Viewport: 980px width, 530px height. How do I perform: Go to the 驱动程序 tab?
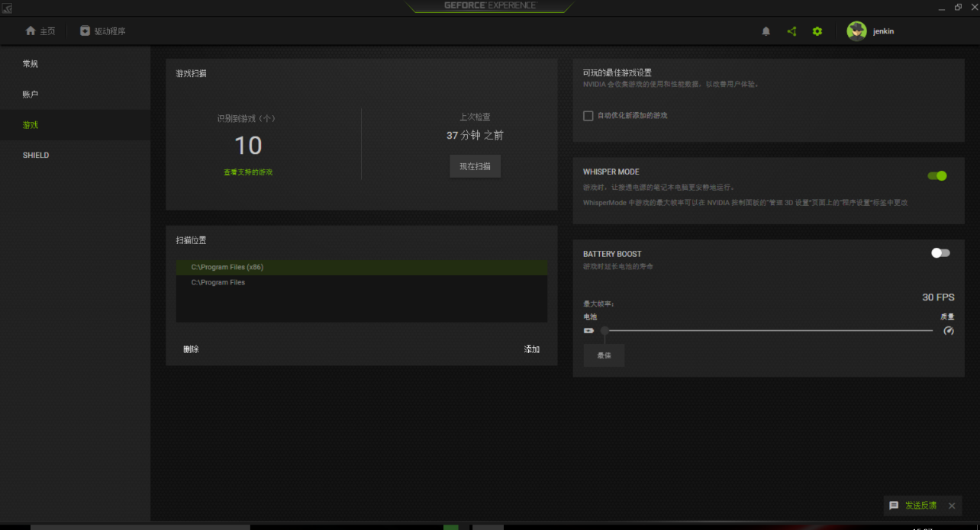click(x=103, y=31)
